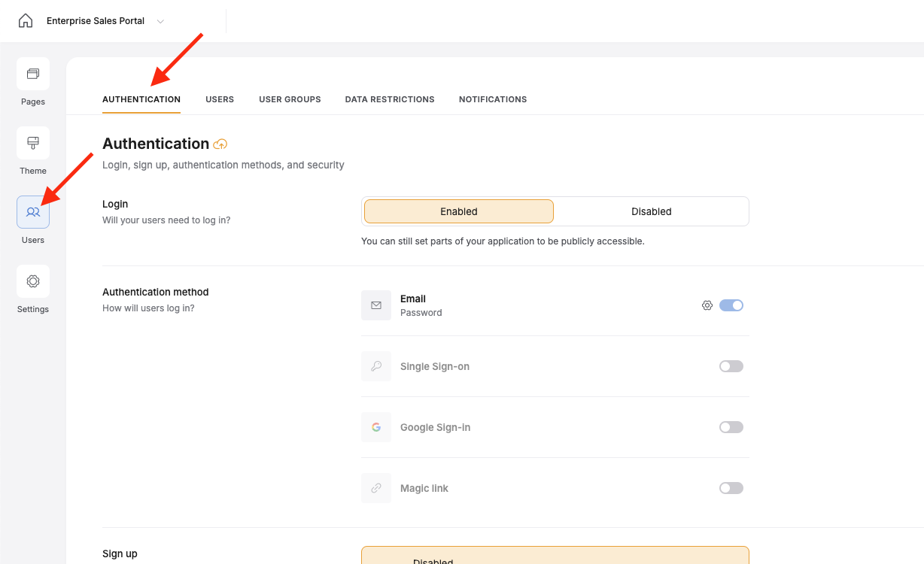
Task: Enable the Magic link login method
Action: 731,487
